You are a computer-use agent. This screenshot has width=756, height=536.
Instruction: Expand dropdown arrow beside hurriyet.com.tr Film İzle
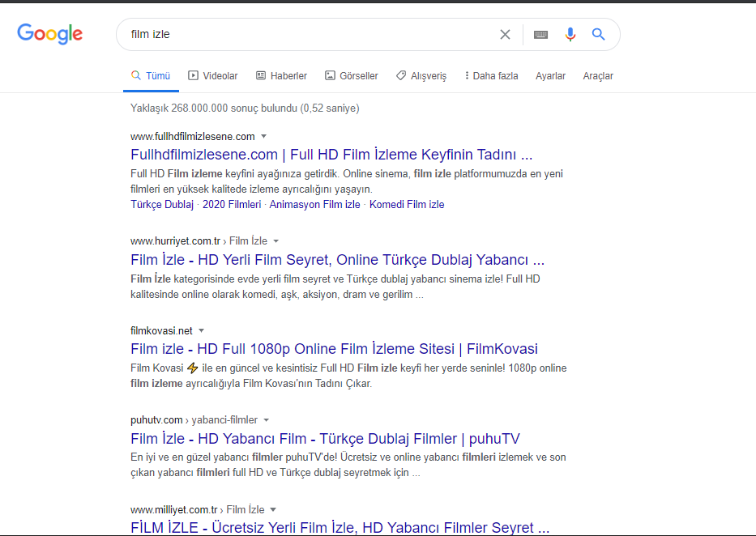click(275, 240)
